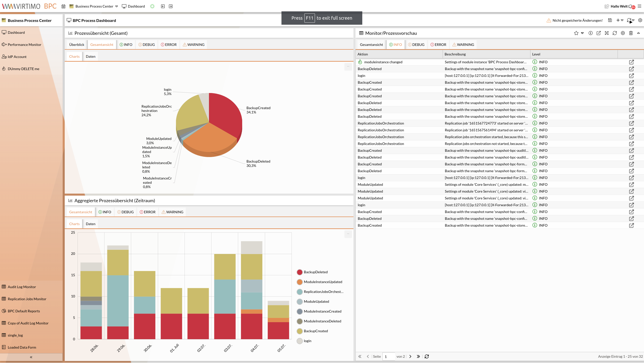This screenshot has width=644, height=363.
Task: Open the Performance Monitor sidebar item
Action: (x=24, y=44)
